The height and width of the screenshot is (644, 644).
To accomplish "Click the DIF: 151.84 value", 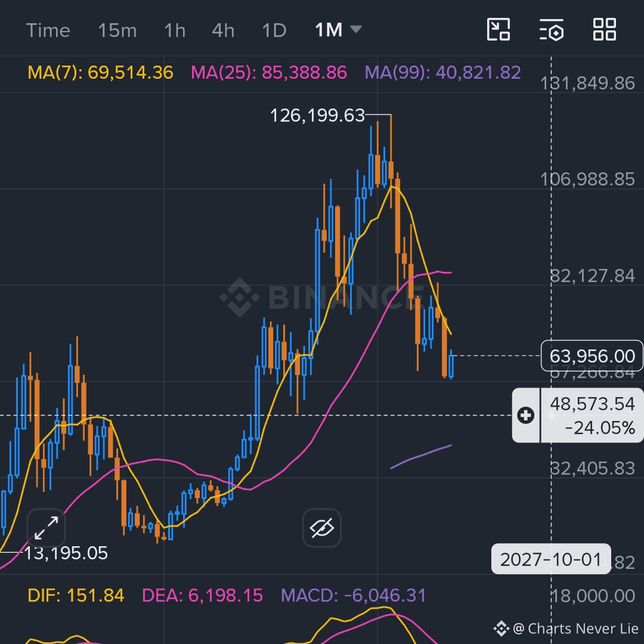I will pos(76,596).
